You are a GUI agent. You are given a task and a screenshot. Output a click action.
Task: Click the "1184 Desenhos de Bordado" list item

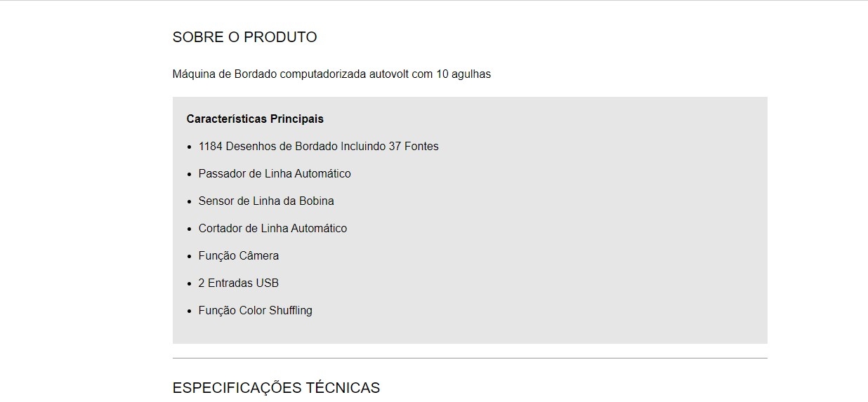tap(268, 147)
